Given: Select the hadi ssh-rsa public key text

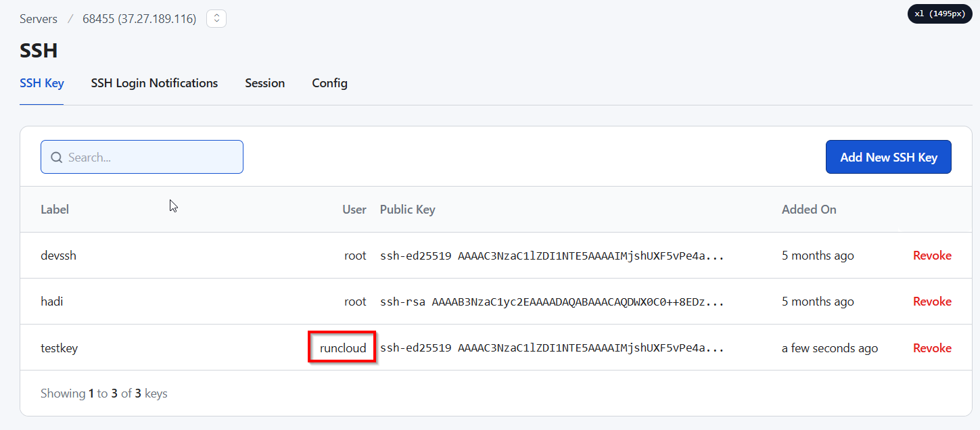Looking at the screenshot, I should click(552, 302).
